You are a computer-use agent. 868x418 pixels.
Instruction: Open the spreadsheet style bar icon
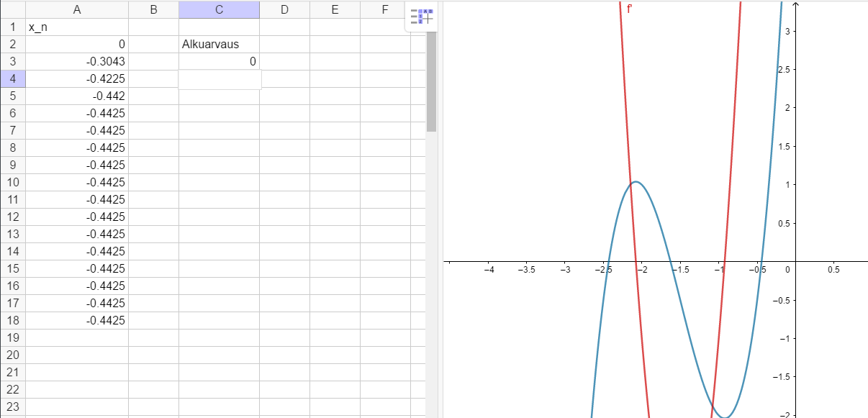422,16
